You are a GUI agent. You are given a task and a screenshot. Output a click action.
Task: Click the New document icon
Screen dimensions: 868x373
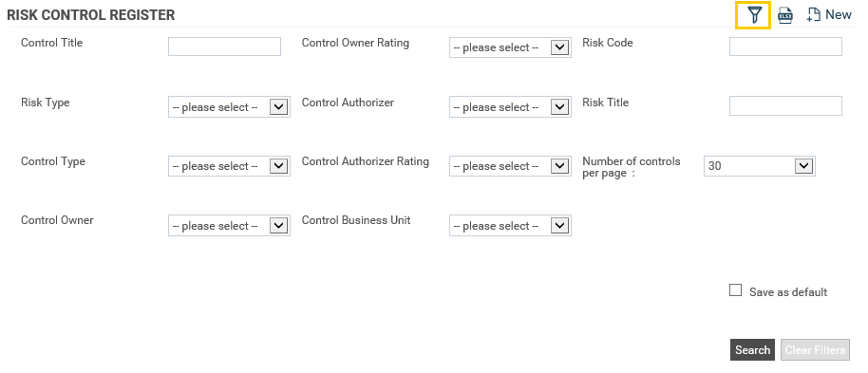click(x=813, y=15)
